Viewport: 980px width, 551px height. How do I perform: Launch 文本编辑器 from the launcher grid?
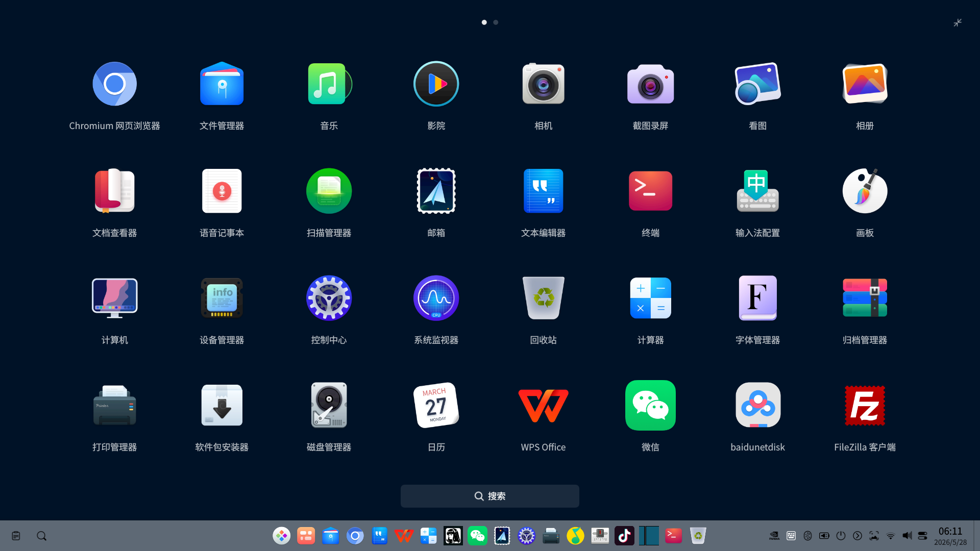click(543, 191)
